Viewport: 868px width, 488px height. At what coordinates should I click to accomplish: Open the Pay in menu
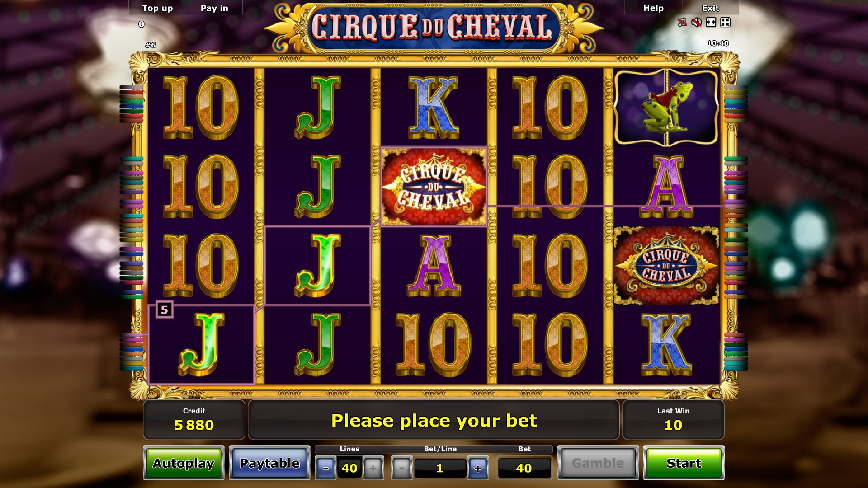[214, 8]
